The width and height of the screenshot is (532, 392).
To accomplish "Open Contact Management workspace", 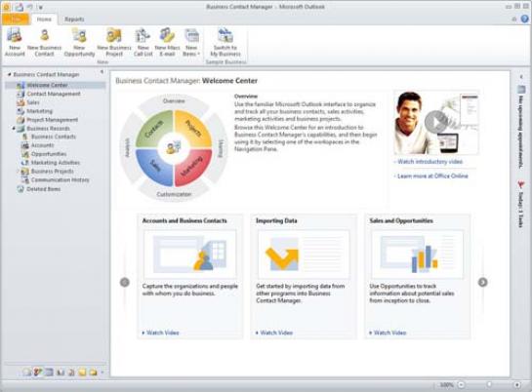I will pyautogui.click(x=54, y=94).
